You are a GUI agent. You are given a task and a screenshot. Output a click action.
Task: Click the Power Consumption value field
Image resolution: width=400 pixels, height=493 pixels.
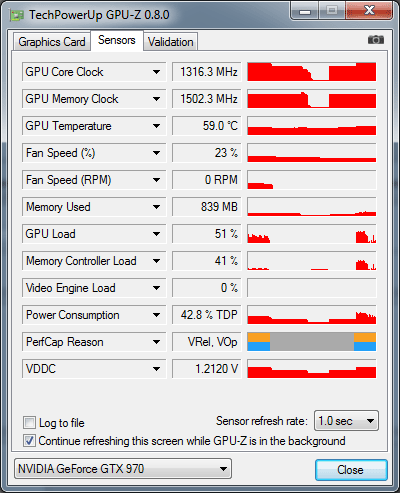click(207, 314)
